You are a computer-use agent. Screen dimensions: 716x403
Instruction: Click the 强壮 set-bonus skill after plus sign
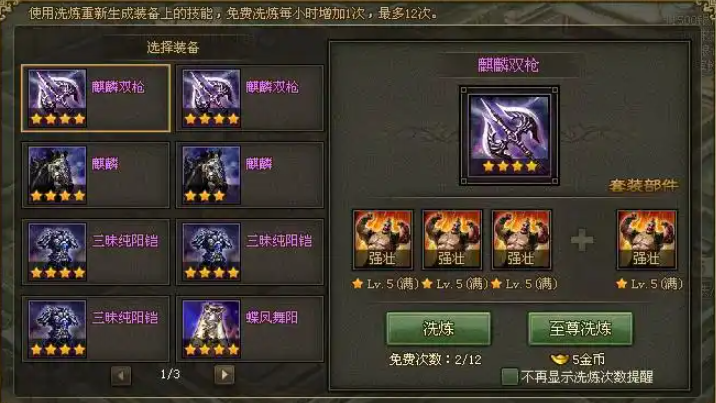646,240
